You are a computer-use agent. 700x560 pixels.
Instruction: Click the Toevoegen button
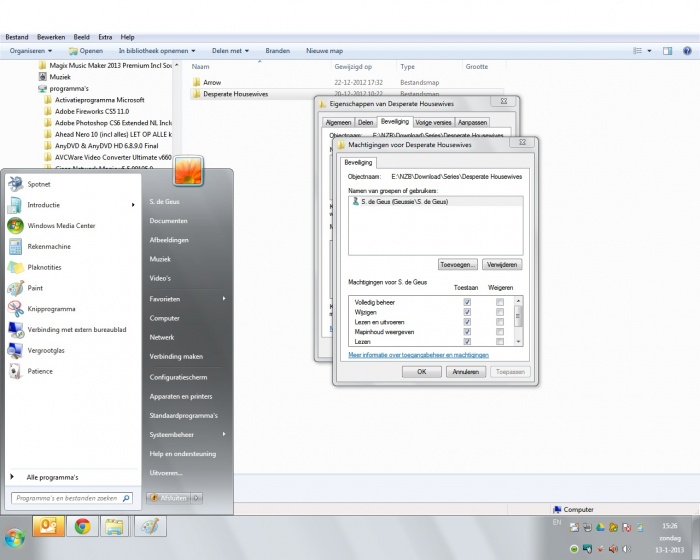(458, 265)
